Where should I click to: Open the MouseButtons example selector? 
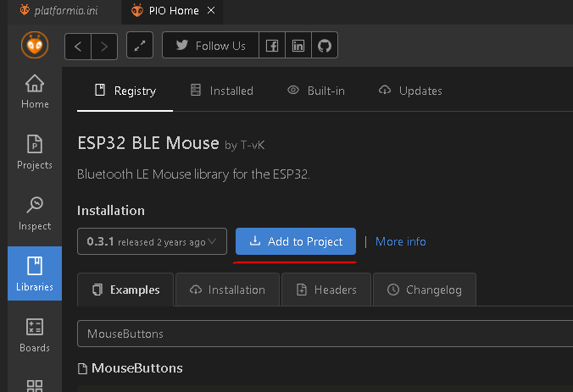click(x=325, y=334)
